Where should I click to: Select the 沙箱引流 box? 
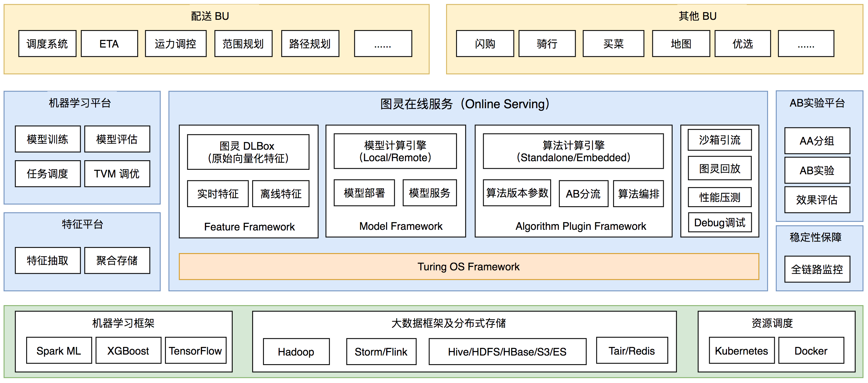[x=719, y=140]
